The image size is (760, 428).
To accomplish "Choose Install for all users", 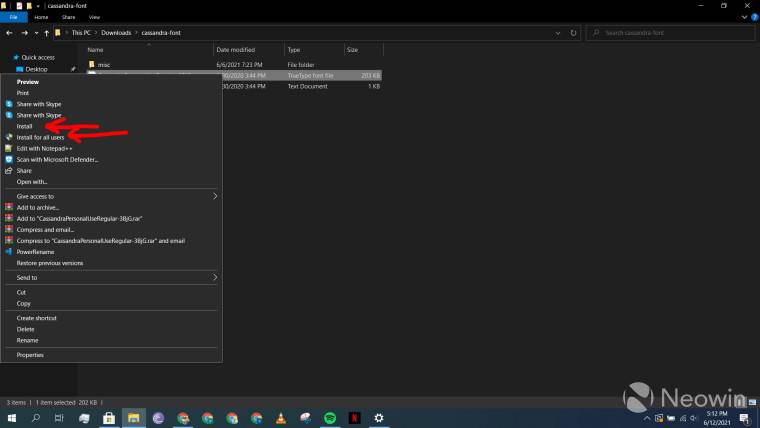I will [x=40, y=137].
